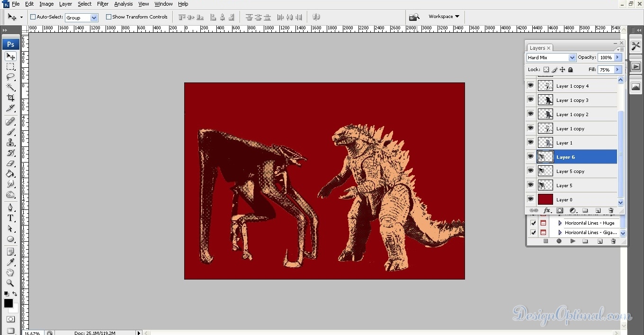Select the Healing Brush tool
The width and height of the screenshot is (644, 335).
point(10,122)
